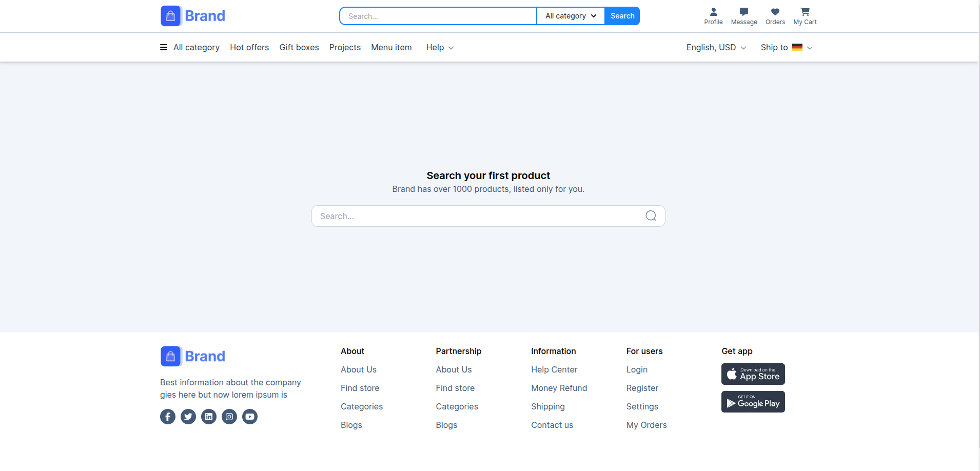Click the blue Search button

click(x=622, y=16)
